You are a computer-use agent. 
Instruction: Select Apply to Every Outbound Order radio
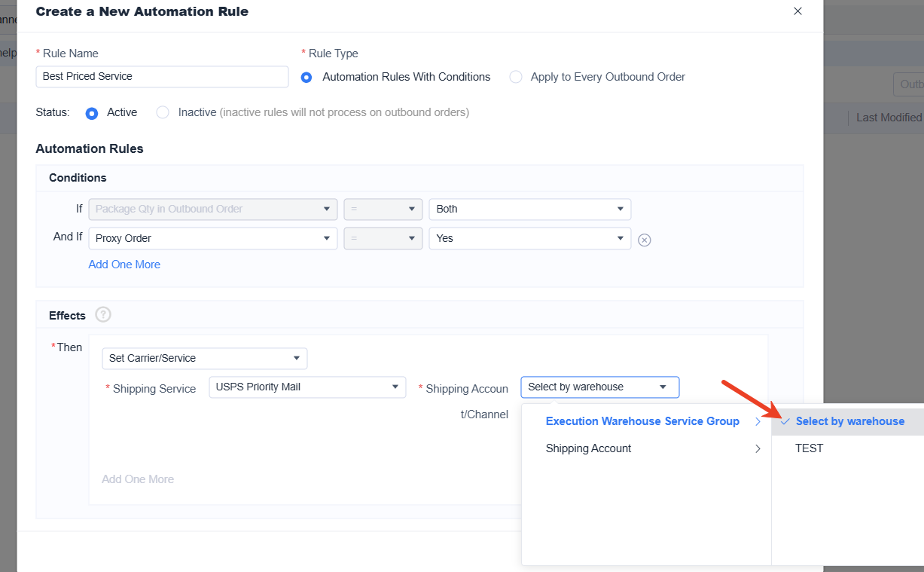516,77
